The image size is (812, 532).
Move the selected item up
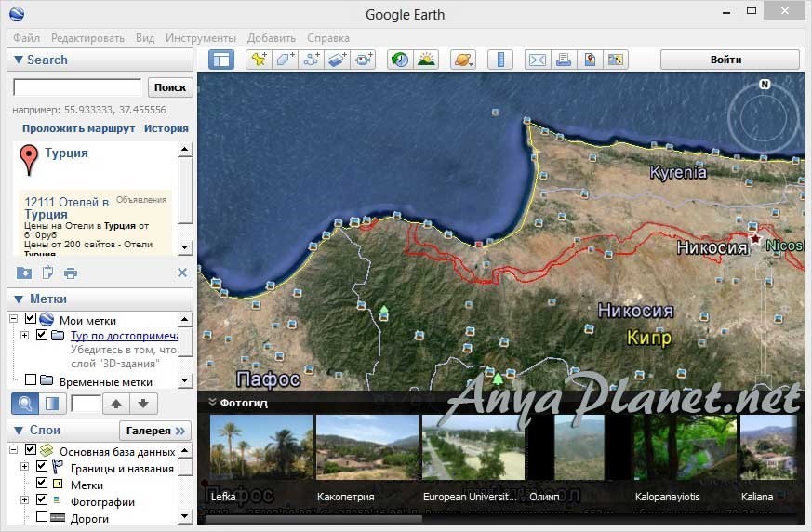click(116, 403)
